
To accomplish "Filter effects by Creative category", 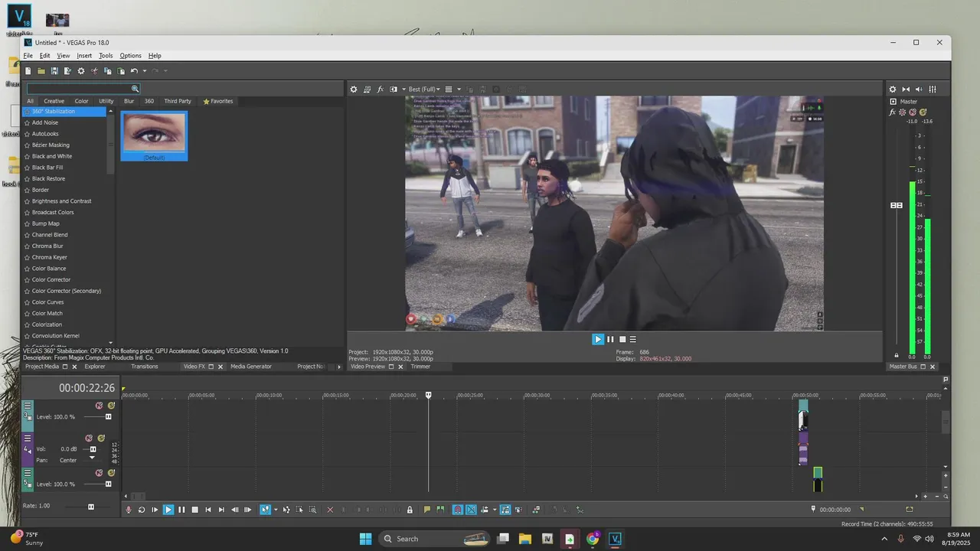I will 54,101.
